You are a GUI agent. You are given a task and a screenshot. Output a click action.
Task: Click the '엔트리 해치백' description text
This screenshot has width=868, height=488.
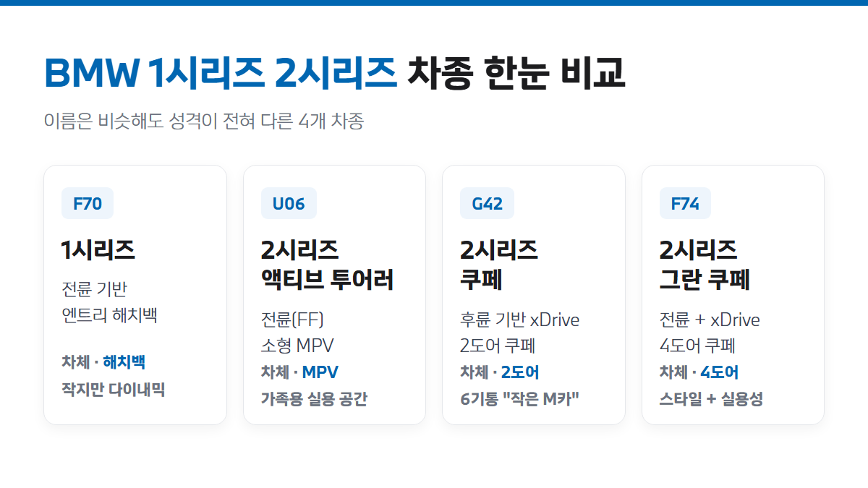pos(109,315)
